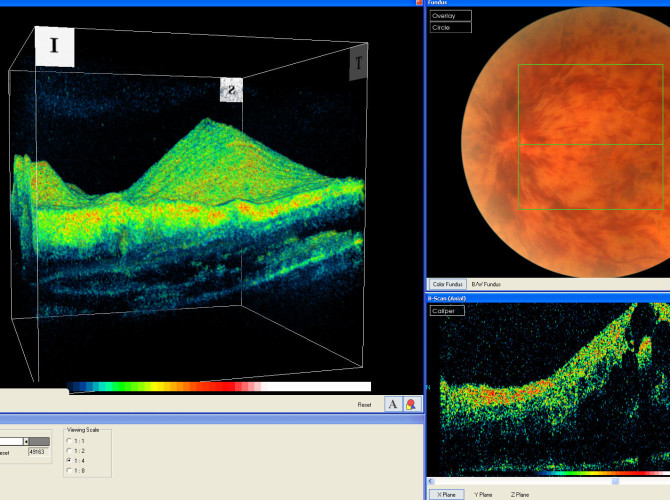The height and width of the screenshot is (500, 670).
Task: Click the "A" annotation icon
Action: click(x=393, y=404)
